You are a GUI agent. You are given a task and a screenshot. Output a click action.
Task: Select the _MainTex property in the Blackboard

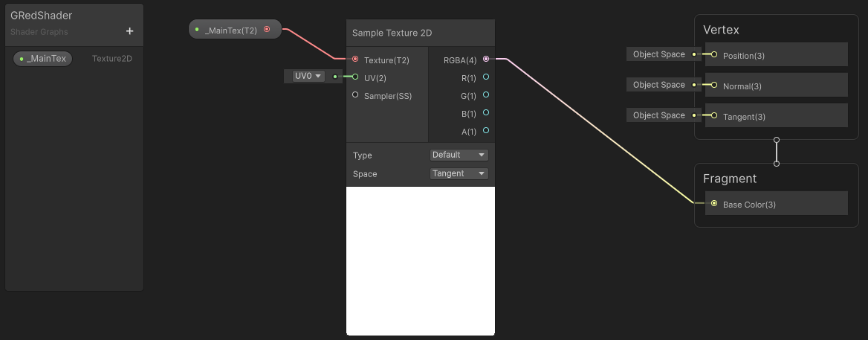tap(43, 59)
